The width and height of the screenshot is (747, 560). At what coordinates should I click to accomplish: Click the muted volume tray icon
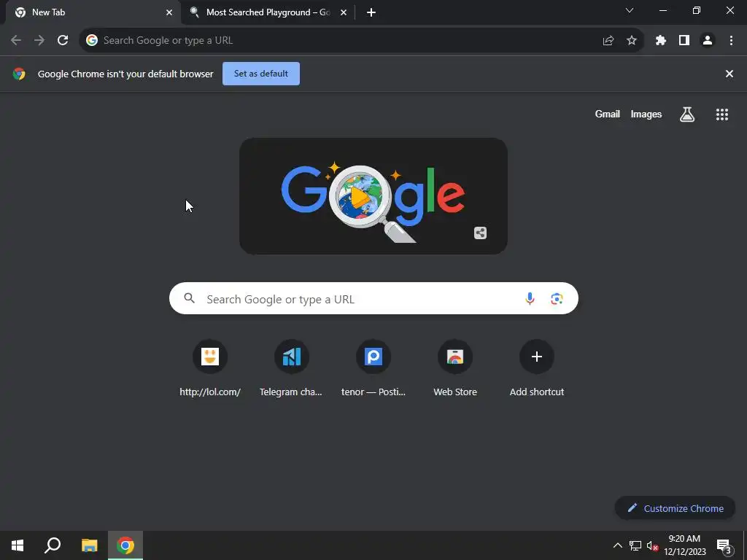click(x=652, y=545)
